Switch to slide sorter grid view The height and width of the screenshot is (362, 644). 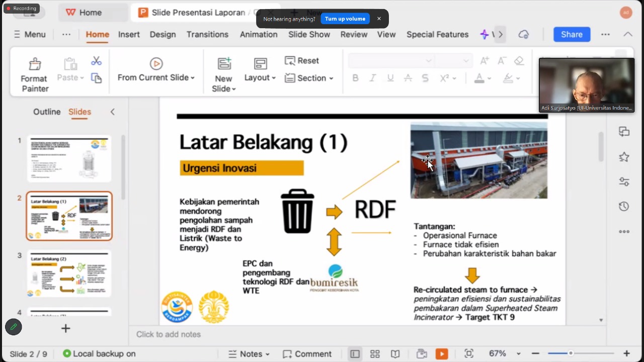(375, 354)
